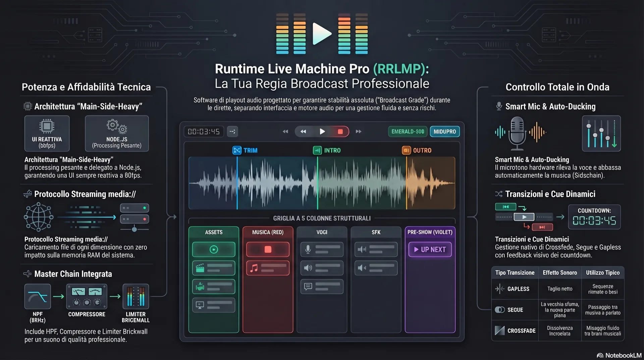Click the globe network icon
The height and width of the screenshot is (360, 644).
(39, 217)
